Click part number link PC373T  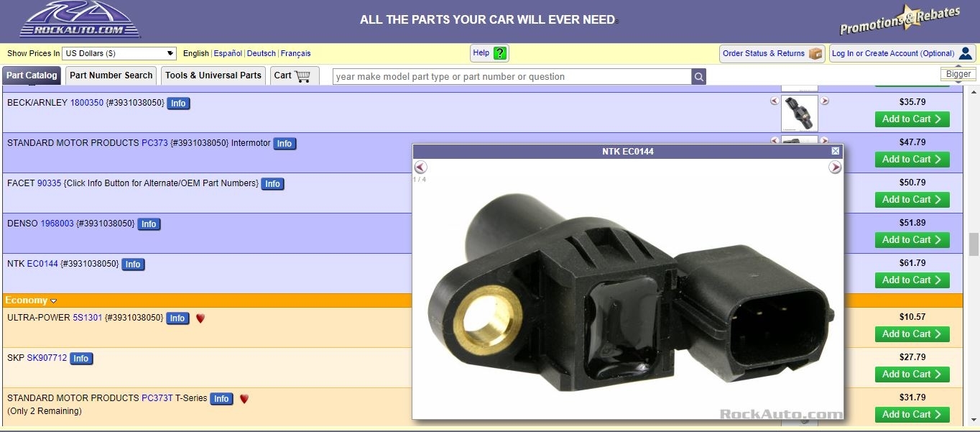(157, 398)
